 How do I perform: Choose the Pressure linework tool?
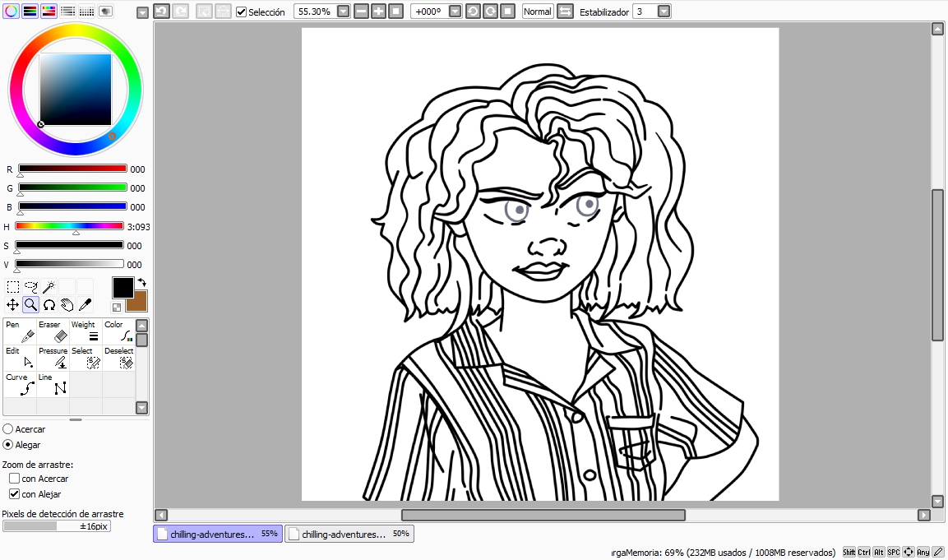pyautogui.click(x=53, y=358)
